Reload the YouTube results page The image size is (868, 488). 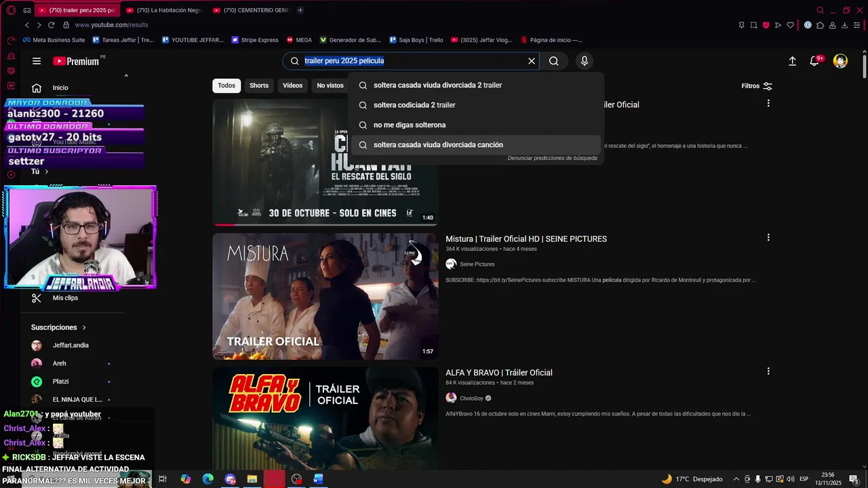(x=51, y=25)
